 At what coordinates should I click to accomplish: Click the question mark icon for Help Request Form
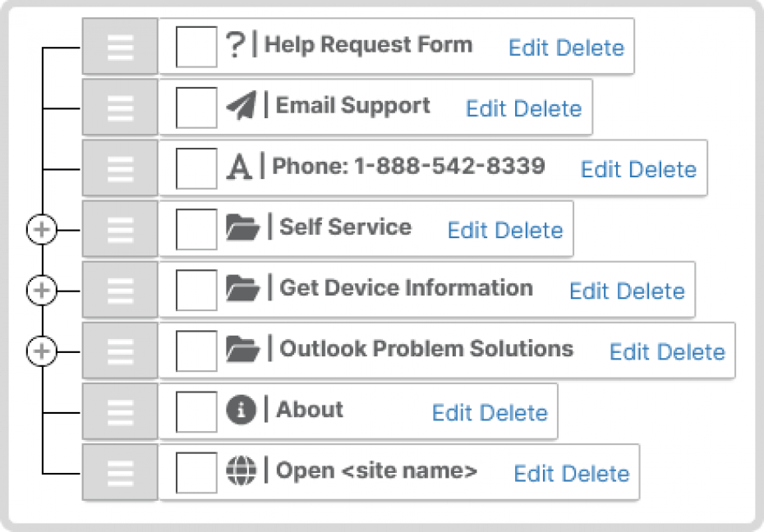235,45
